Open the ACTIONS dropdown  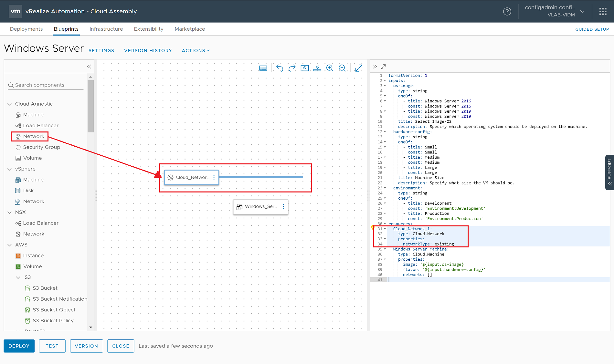[x=196, y=50]
